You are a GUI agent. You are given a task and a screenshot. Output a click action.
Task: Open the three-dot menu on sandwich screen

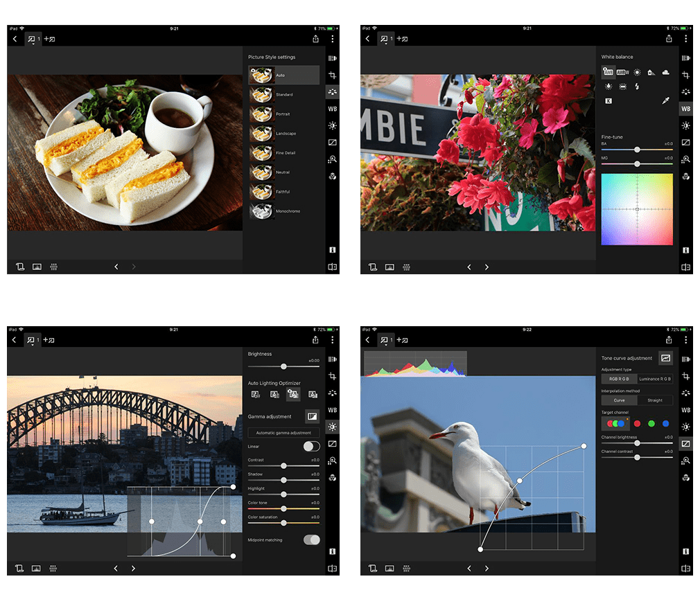click(x=332, y=39)
